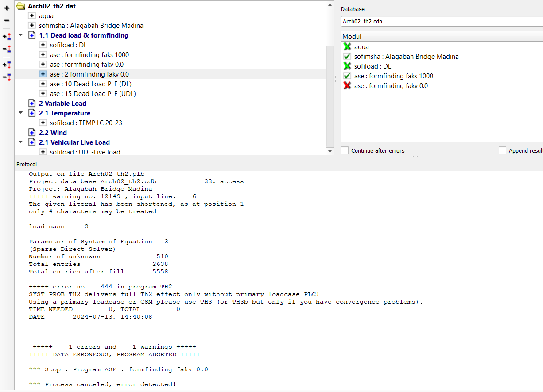
Task: Click the plus with blue bar icon
Action: coord(7,65)
